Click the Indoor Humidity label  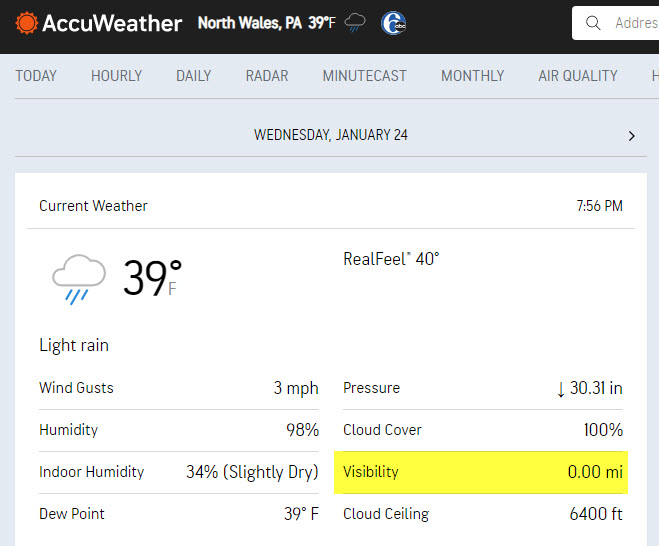[92, 472]
